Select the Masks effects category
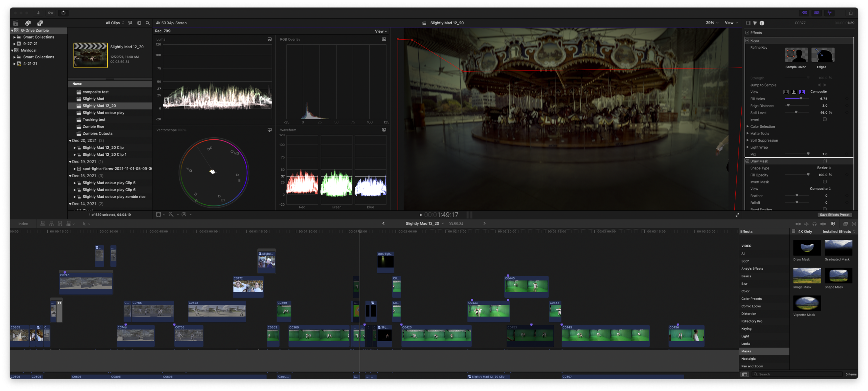The height and width of the screenshot is (391, 868). 746,351
